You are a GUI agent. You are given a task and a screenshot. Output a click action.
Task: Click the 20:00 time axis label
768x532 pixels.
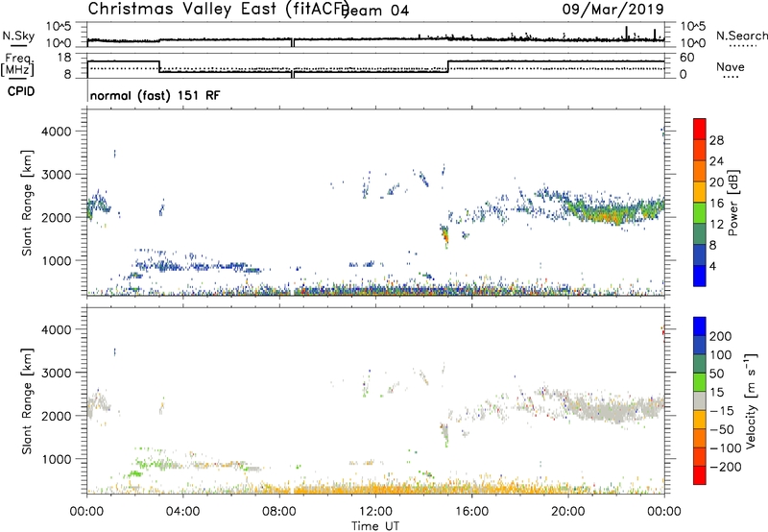pyautogui.click(x=568, y=512)
